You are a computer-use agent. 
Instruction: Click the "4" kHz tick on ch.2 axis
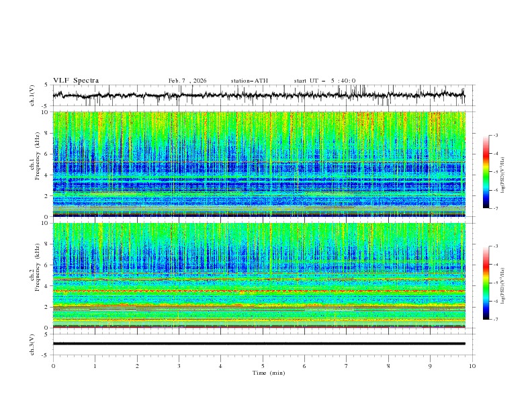[47, 286]
